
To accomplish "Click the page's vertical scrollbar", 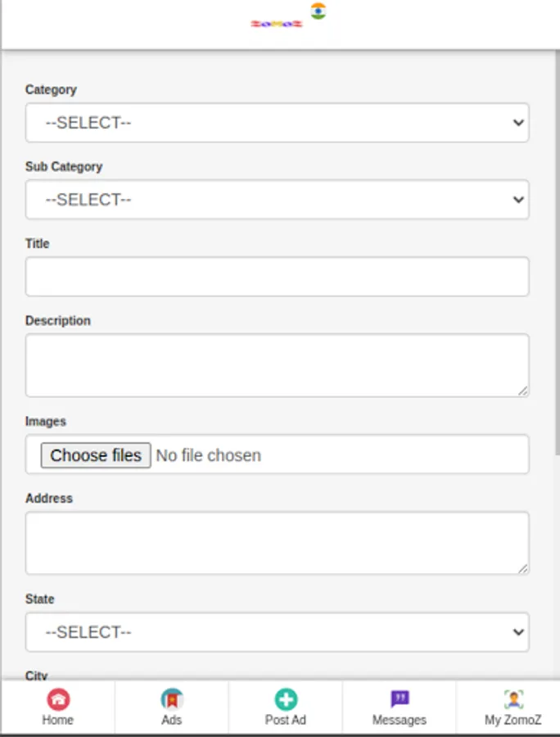I will click(x=557, y=246).
